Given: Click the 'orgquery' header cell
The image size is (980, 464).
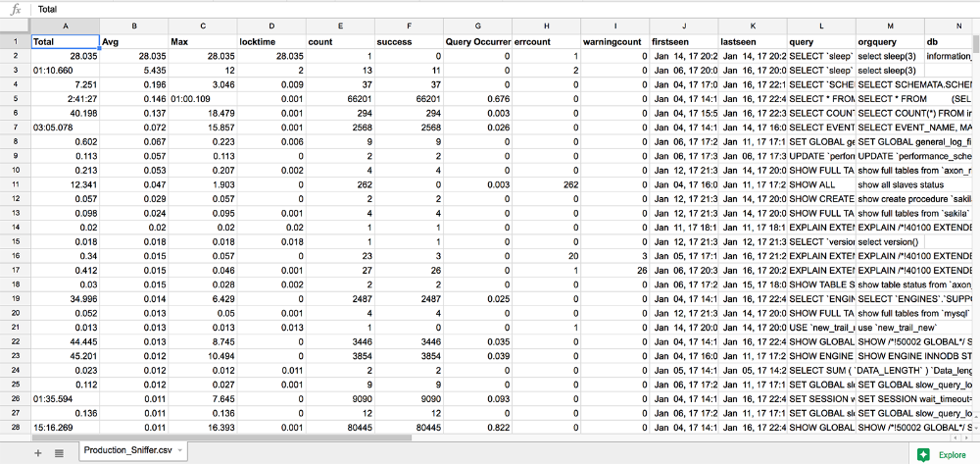Looking at the screenshot, I should [x=890, y=42].
